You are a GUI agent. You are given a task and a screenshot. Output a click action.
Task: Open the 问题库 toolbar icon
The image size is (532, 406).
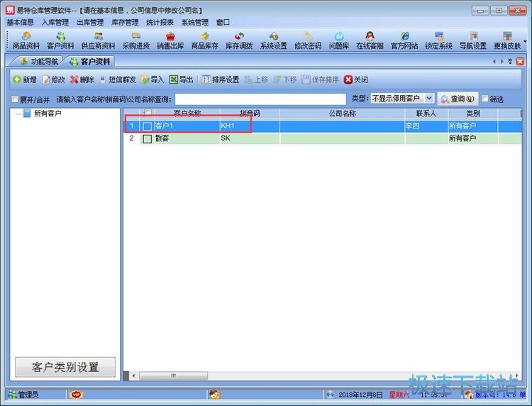(x=339, y=40)
